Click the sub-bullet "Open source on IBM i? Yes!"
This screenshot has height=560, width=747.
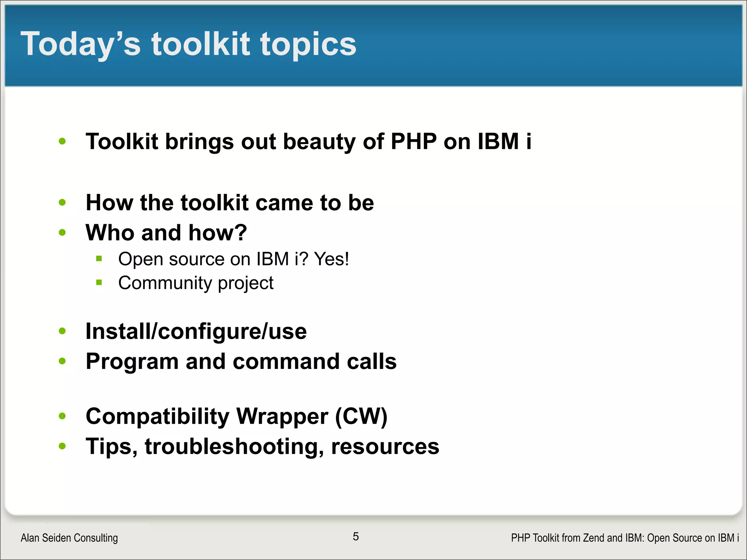(x=234, y=259)
